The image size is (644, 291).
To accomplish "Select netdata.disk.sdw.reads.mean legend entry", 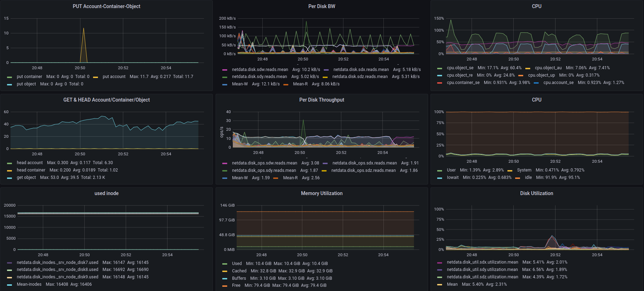I will point(260,70).
